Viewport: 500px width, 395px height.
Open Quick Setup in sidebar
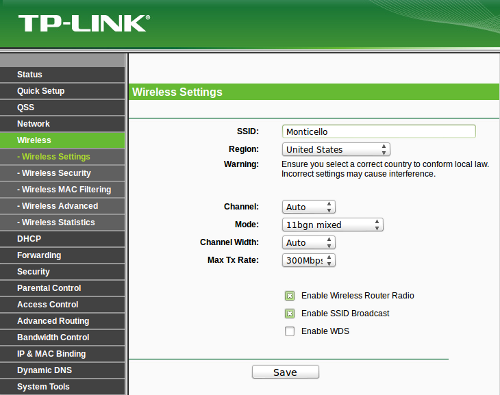tap(63, 91)
